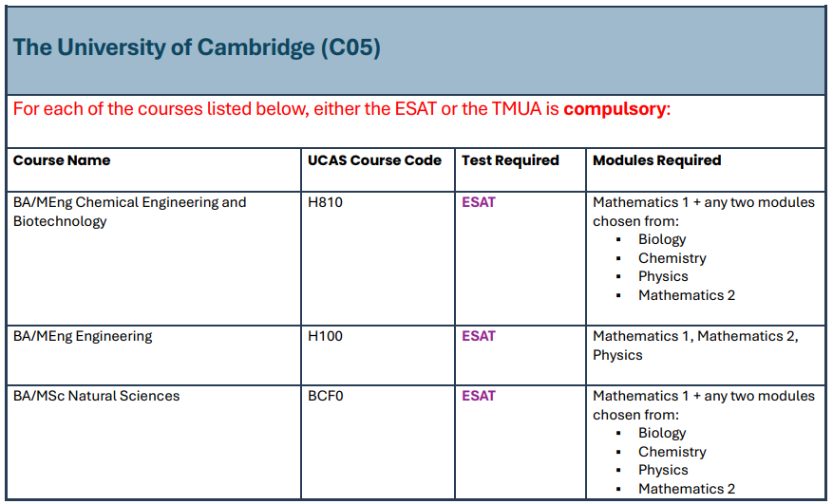The height and width of the screenshot is (504, 833).
Task: Click the Modules Required column header
Action: pyautogui.click(x=656, y=160)
